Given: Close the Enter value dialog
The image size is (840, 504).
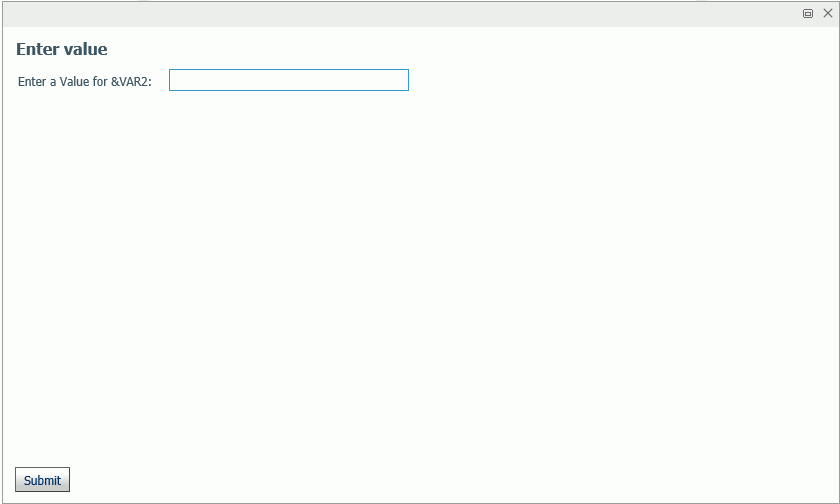Looking at the screenshot, I should (x=828, y=13).
